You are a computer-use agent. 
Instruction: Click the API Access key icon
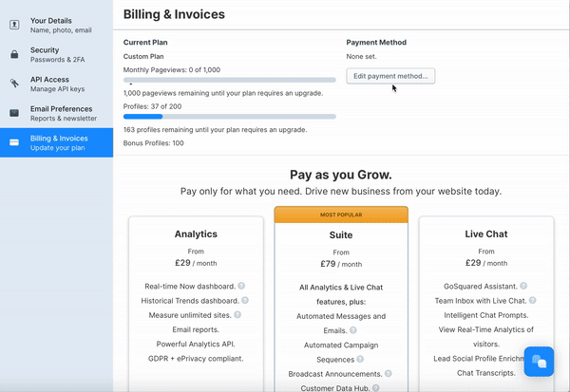click(14, 84)
